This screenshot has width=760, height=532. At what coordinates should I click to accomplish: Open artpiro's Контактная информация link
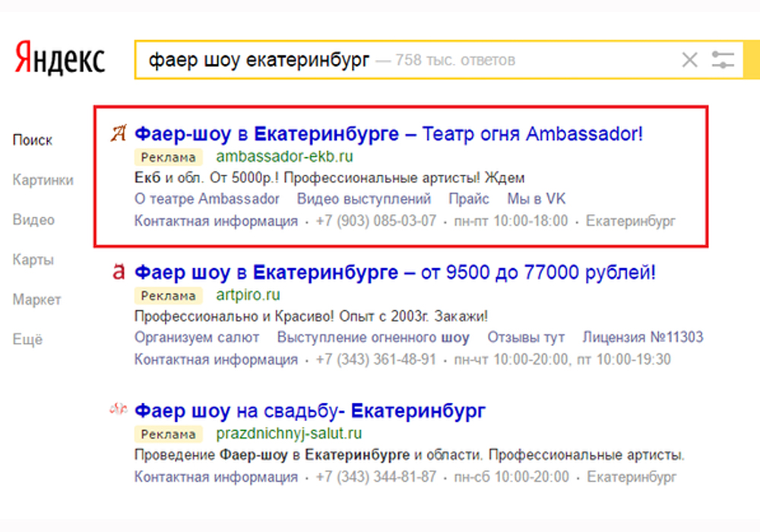click(x=216, y=359)
